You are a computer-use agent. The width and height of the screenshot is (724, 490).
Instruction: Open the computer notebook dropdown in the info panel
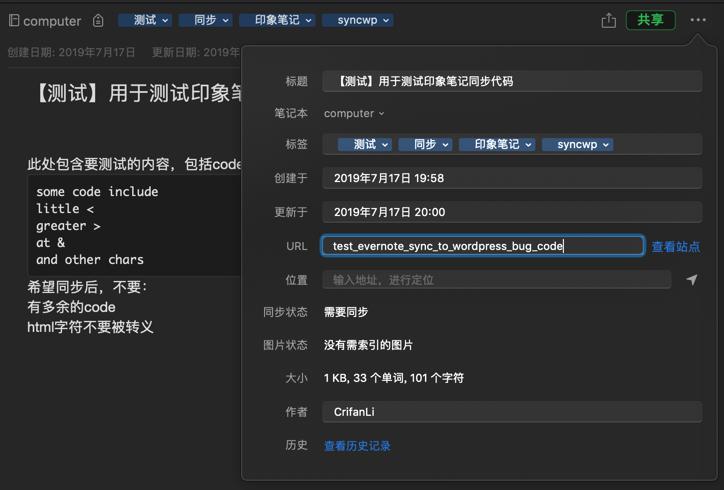[354, 114]
